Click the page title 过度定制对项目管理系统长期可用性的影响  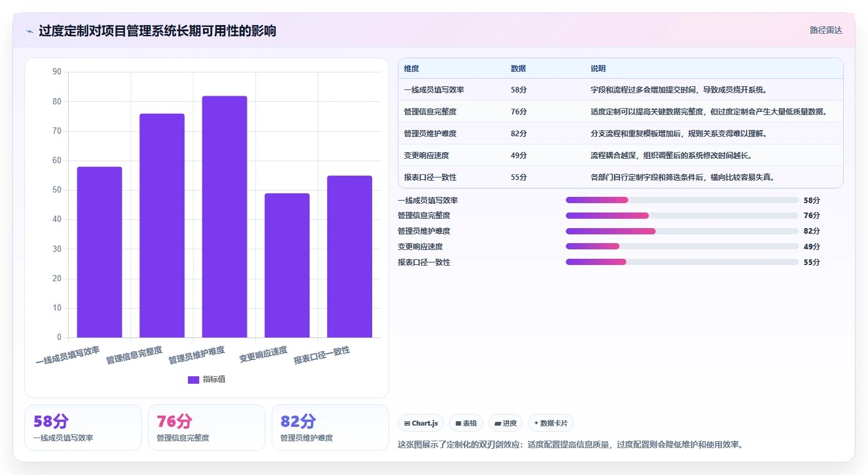click(157, 31)
